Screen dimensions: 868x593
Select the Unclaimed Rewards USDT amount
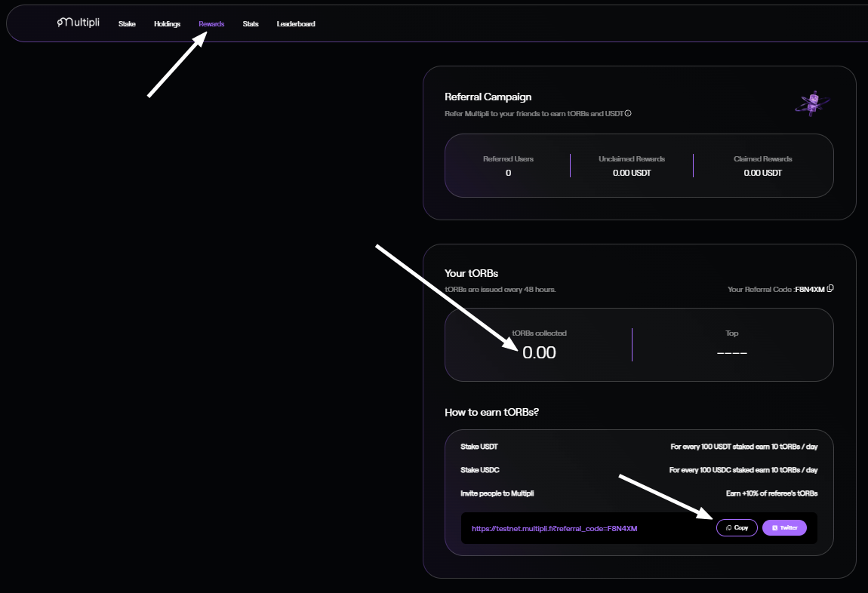tap(632, 173)
